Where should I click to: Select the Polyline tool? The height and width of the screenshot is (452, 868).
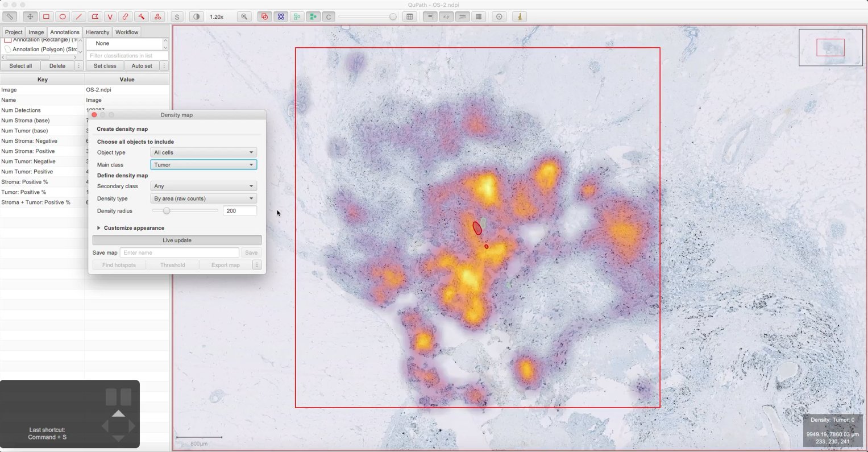(110, 16)
